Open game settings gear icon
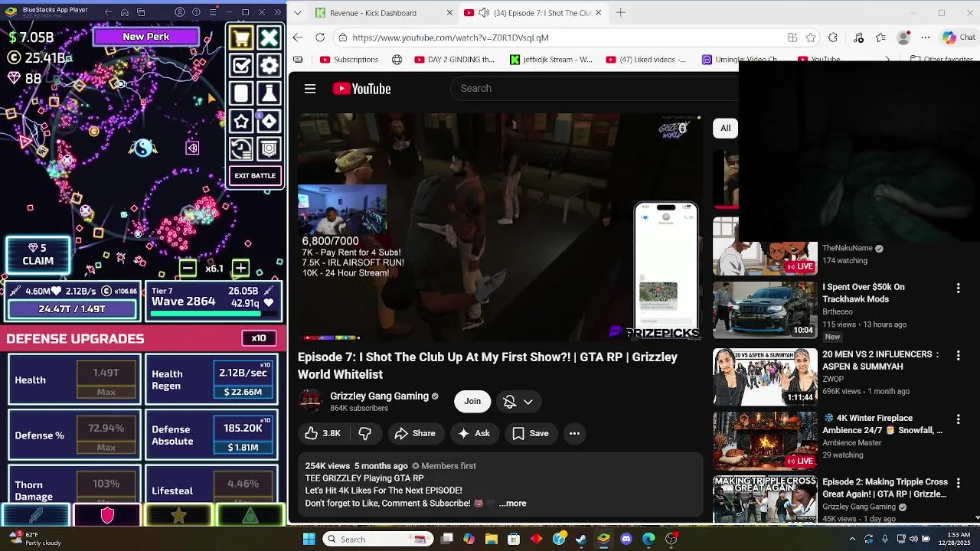The image size is (980, 551). (269, 66)
